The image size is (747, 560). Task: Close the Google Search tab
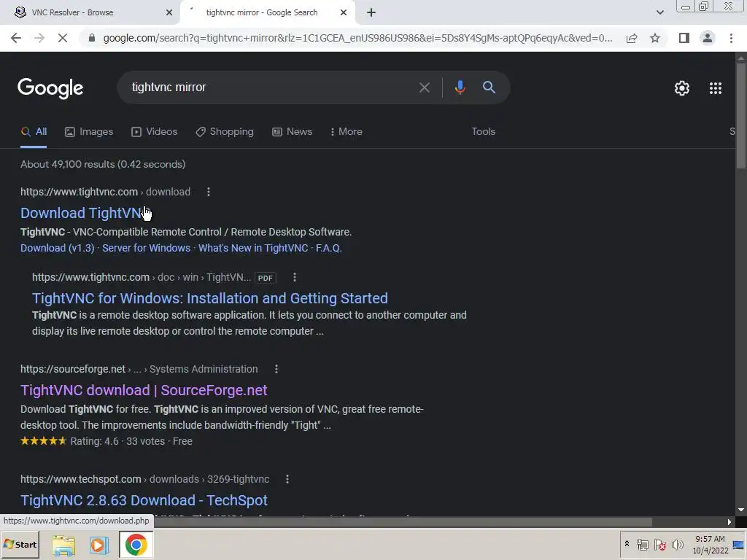click(x=344, y=13)
